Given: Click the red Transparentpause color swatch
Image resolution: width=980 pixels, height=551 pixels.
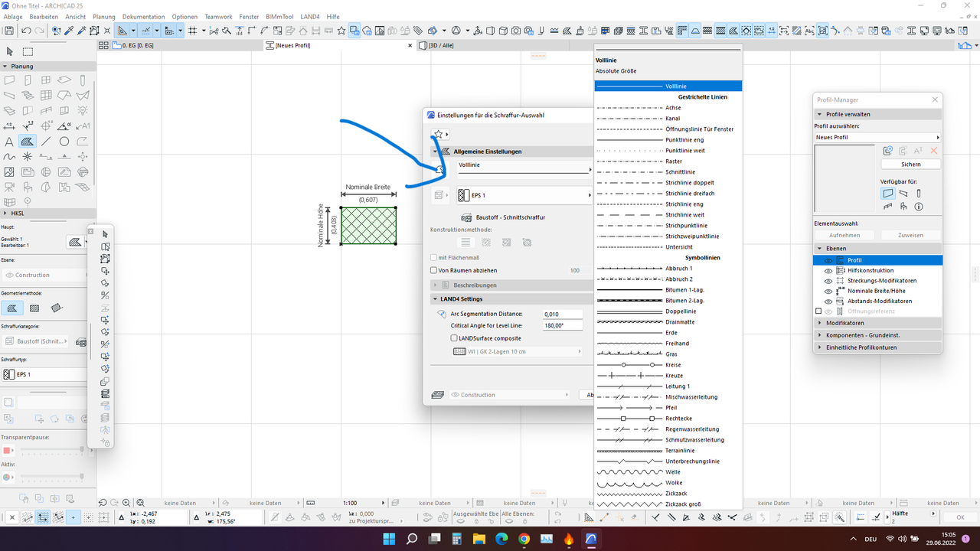Looking at the screenshot, I should point(8,451).
